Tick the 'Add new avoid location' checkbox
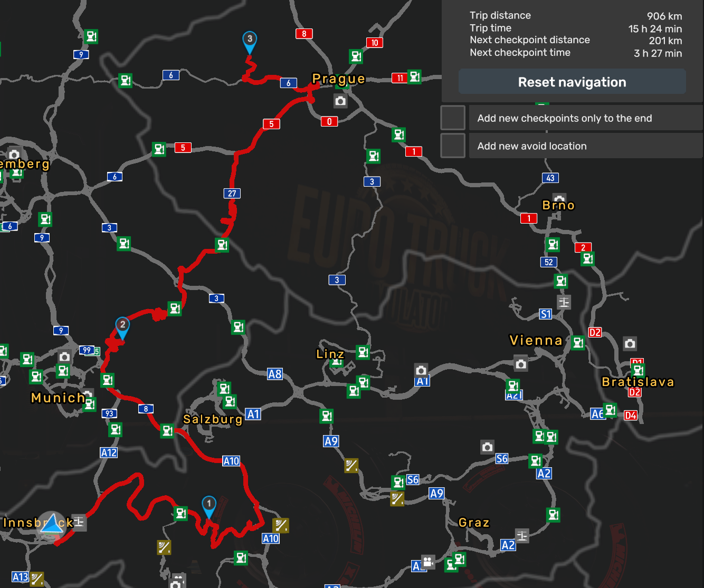704x588 pixels. click(453, 146)
